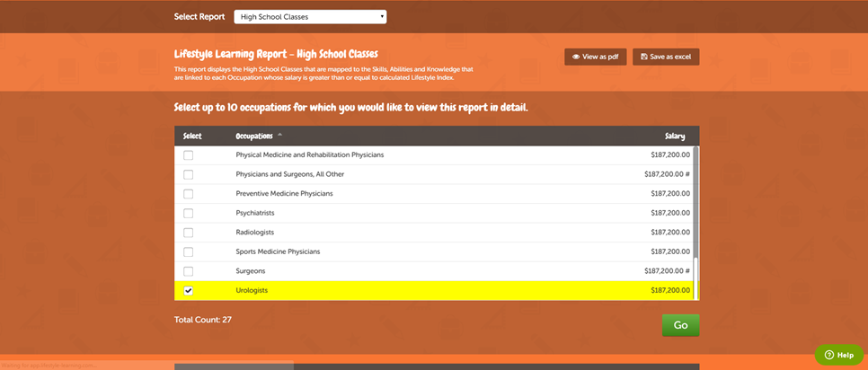Click the disk icon in Save as excel
868x370 pixels.
click(643, 57)
